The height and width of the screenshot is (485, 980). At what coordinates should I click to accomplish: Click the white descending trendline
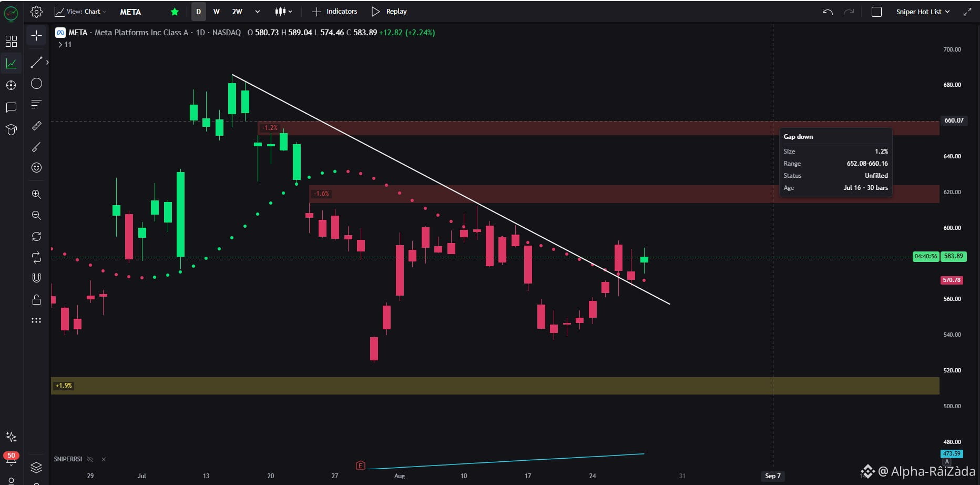tap(451, 189)
